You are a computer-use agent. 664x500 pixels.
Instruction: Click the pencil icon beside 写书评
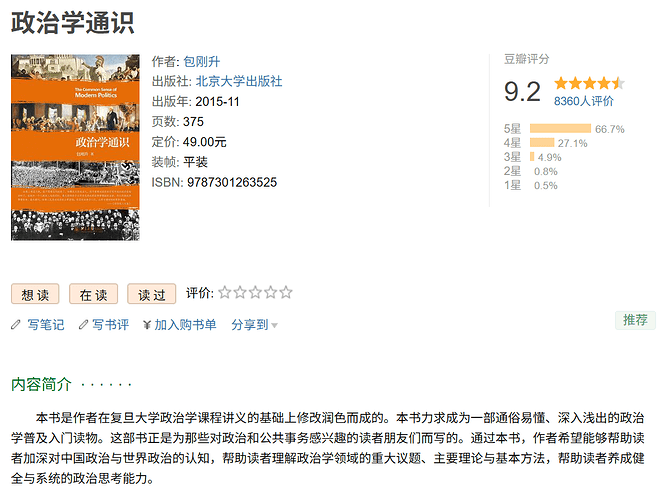83,325
